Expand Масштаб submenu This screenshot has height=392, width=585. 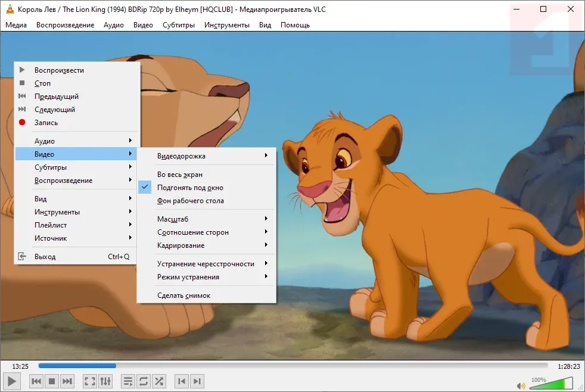[206, 219]
